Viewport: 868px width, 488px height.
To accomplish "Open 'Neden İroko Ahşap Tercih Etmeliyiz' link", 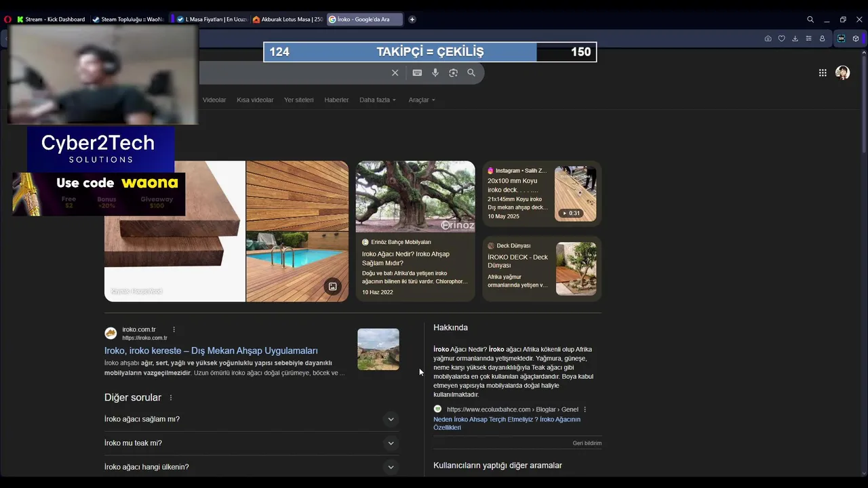I will coord(507,424).
